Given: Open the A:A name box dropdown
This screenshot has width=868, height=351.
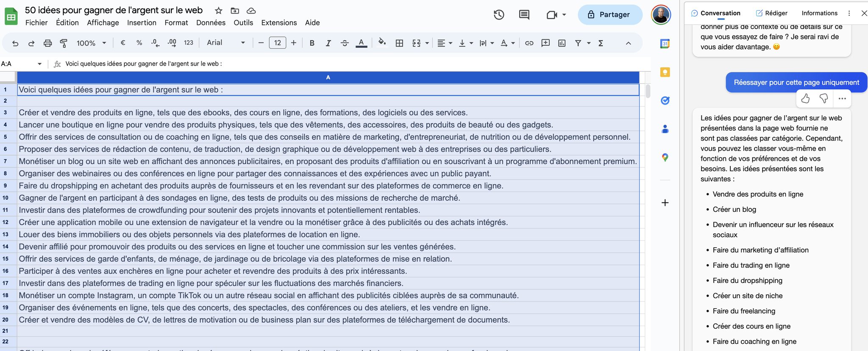Looking at the screenshot, I should [x=39, y=64].
